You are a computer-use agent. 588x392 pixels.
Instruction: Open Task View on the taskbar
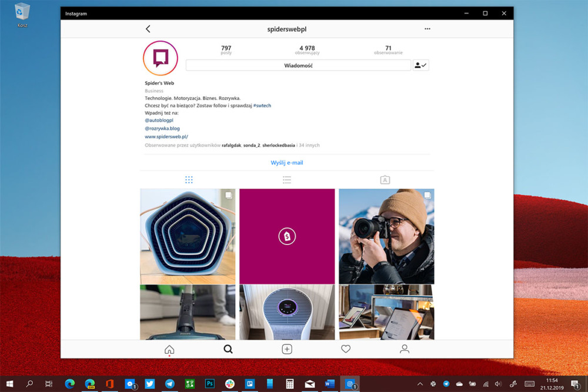point(49,384)
